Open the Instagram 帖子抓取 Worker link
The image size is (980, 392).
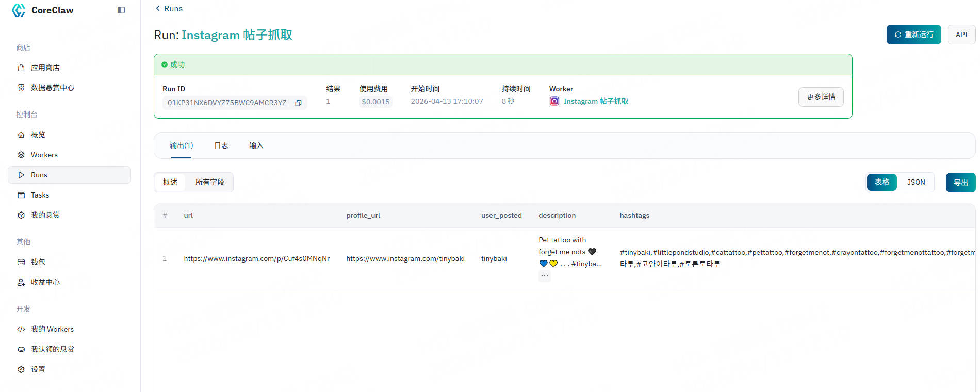(x=596, y=101)
